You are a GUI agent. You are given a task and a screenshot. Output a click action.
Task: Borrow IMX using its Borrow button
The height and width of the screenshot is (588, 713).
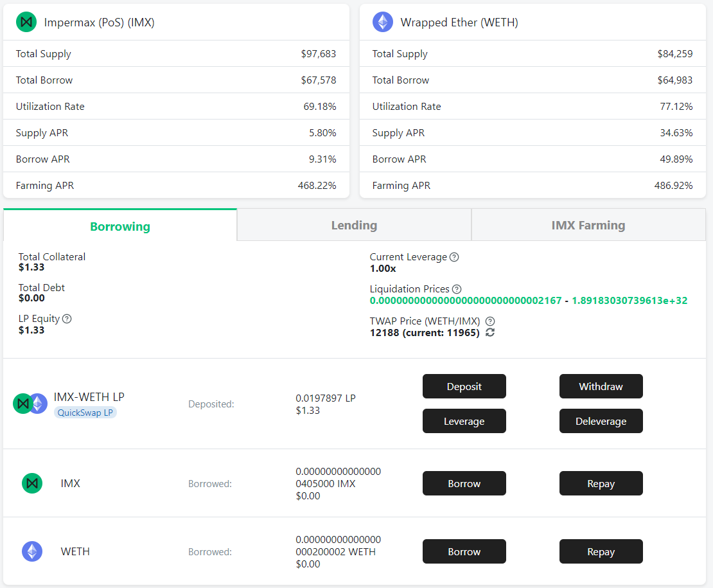pos(464,484)
